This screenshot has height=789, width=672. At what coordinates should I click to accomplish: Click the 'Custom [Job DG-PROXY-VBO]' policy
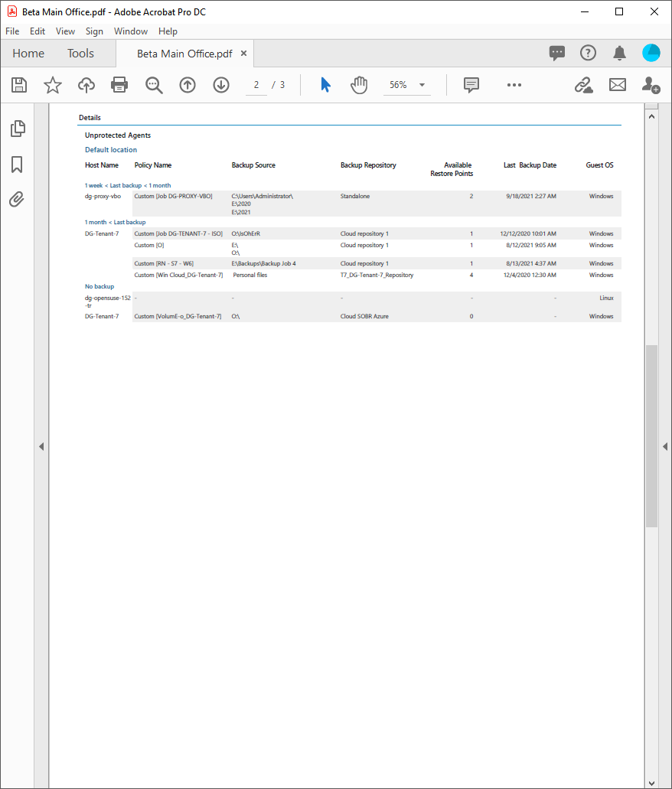point(173,196)
